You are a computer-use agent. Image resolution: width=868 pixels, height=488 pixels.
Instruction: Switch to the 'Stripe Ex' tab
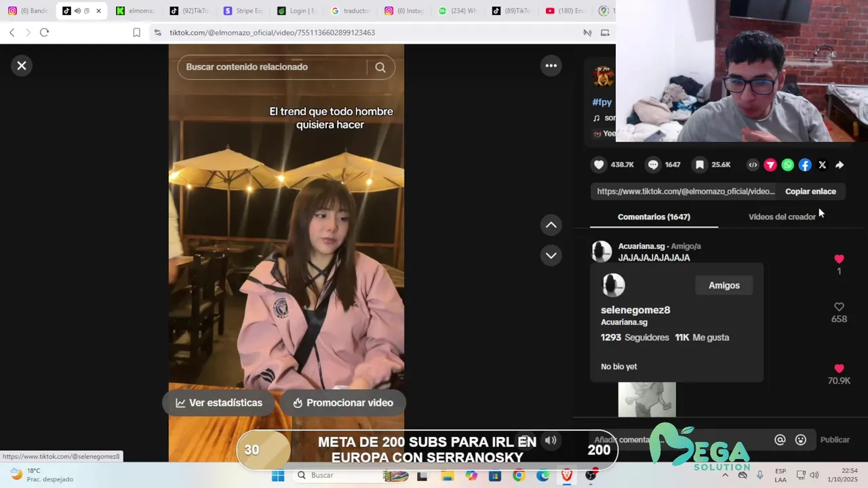[243, 11]
